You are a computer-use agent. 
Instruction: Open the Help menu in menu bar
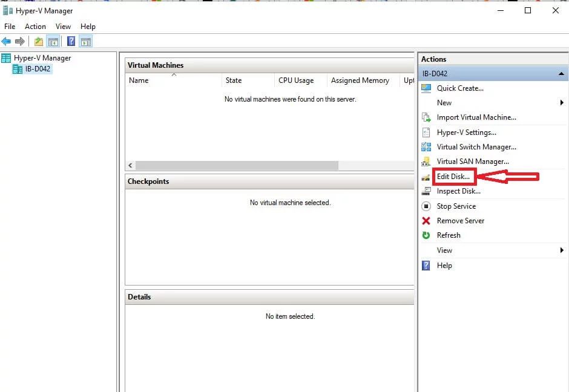(88, 27)
